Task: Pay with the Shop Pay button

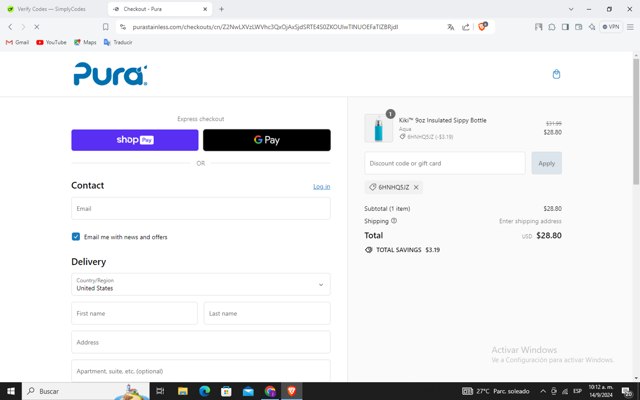Action: coord(135,140)
